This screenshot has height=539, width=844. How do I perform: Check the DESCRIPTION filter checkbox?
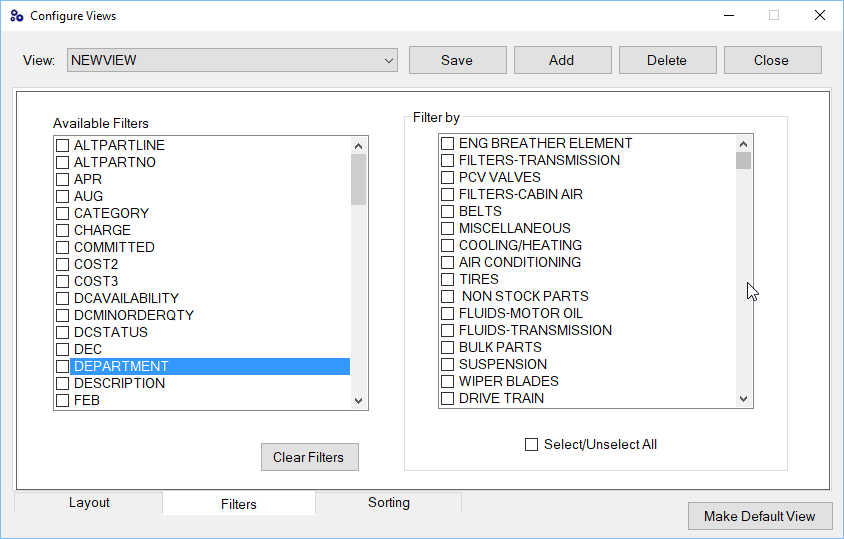[62, 383]
